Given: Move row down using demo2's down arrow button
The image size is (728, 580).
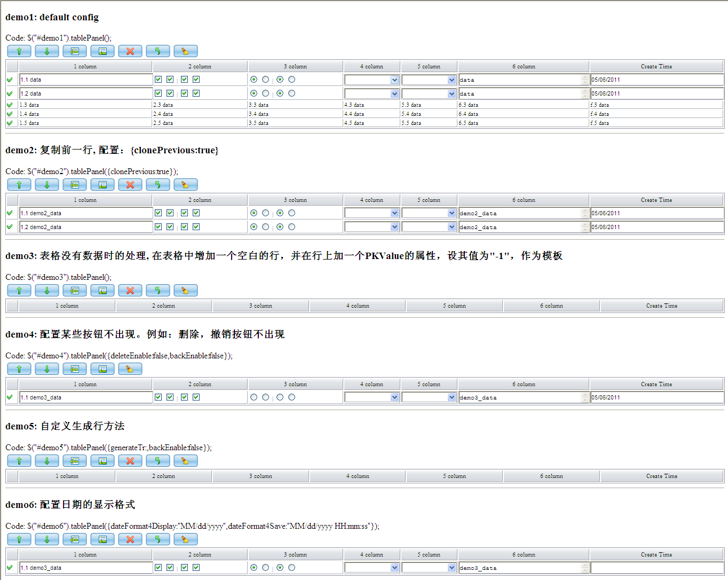Looking at the screenshot, I should pos(47,185).
